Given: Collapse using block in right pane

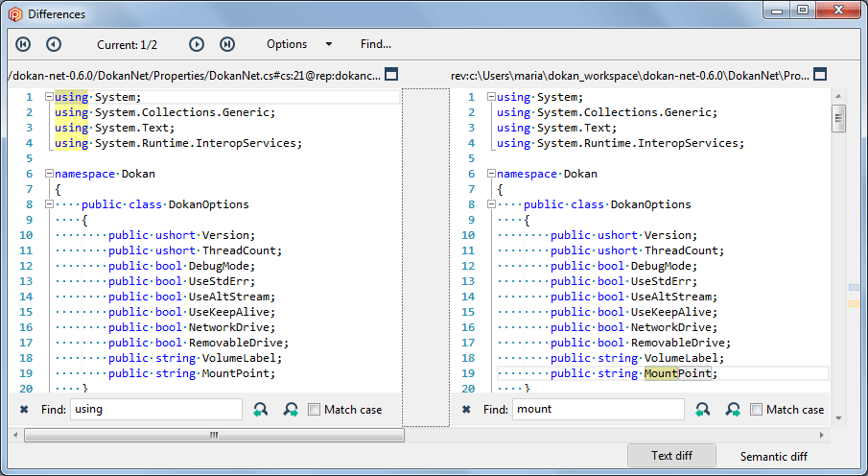Looking at the screenshot, I should click(491, 97).
